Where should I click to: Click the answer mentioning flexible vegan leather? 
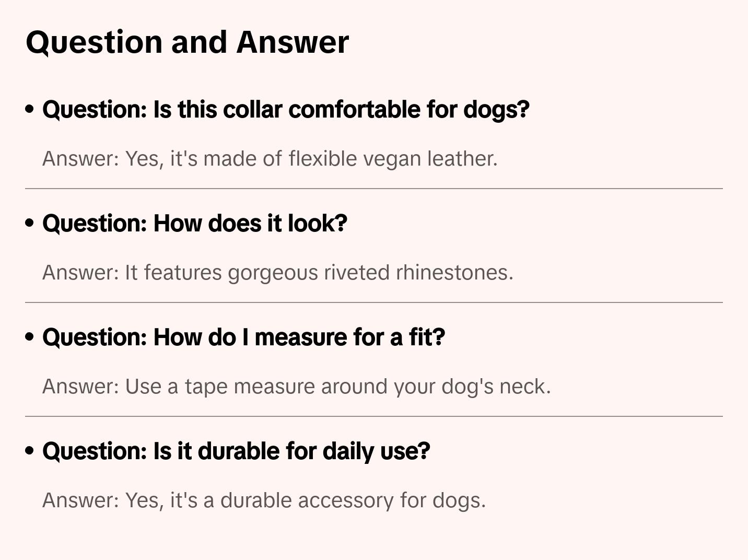tap(270, 159)
